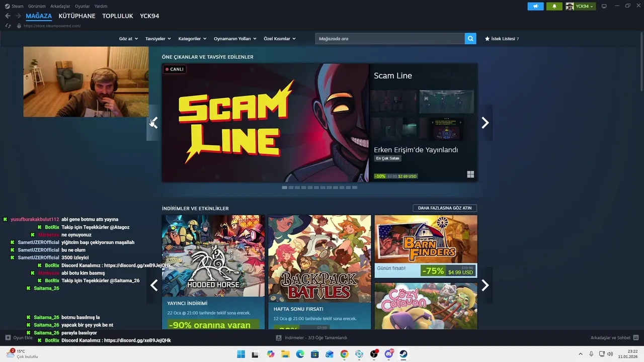The height and width of the screenshot is (362, 644).
Task: Open the Arkadaşlar ve Sohbet chat icon
Action: 636,338
